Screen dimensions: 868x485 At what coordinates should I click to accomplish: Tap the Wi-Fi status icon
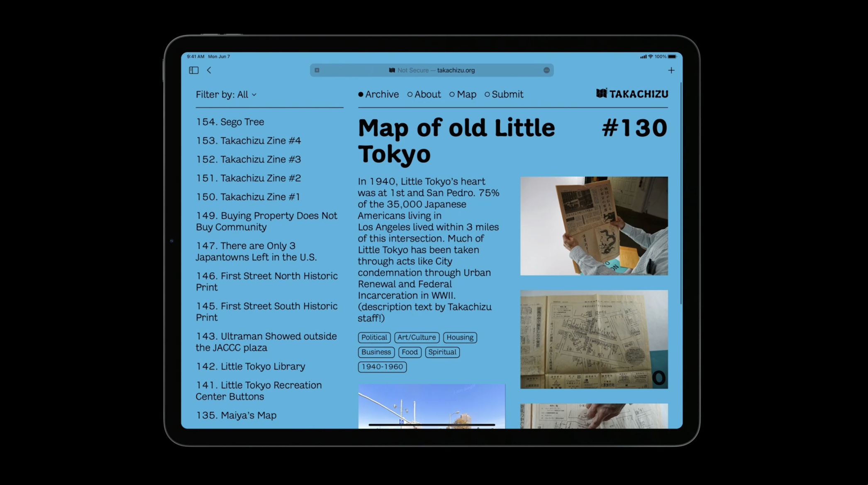[651, 56]
